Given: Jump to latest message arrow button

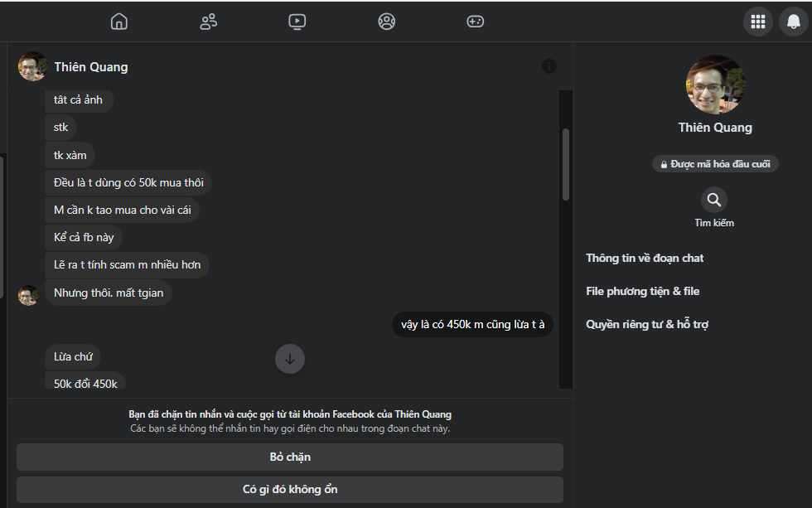Looking at the screenshot, I should pos(290,359).
